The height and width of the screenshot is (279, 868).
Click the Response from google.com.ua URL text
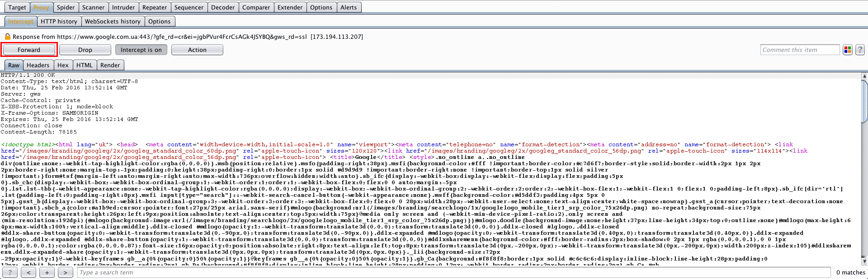[188, 37]
